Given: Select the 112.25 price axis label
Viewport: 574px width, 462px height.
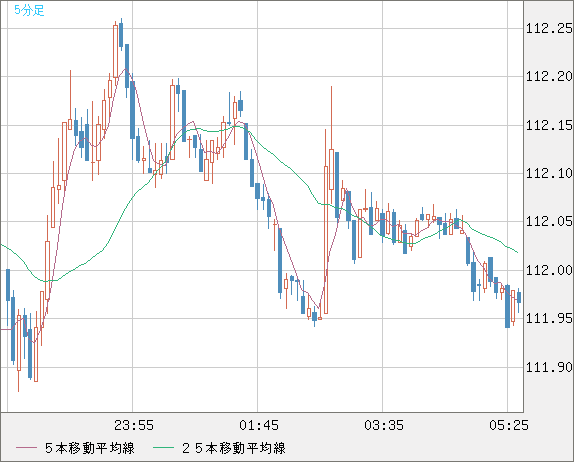Looking at the screenshot, I should (x=549, y=28).
